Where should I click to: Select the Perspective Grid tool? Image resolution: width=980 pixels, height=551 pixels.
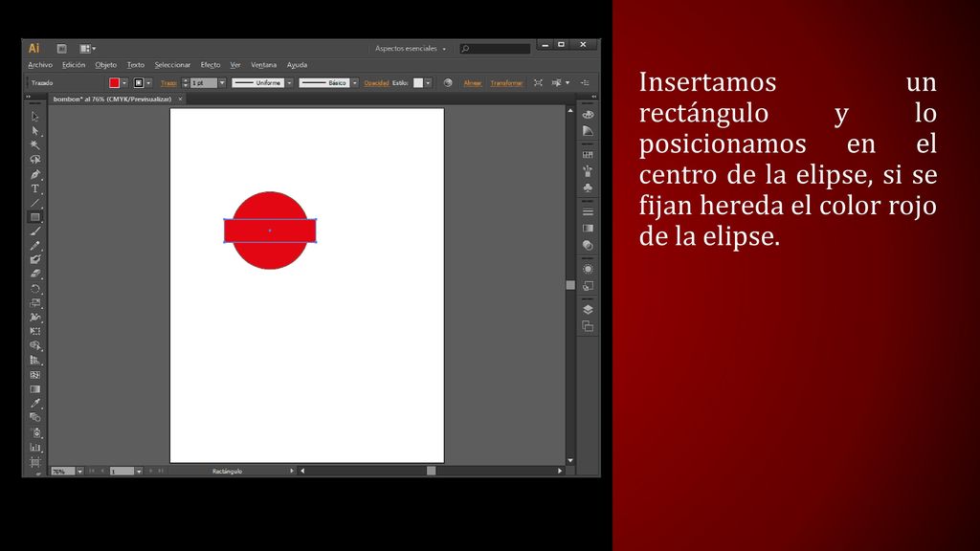coord(35,361)
